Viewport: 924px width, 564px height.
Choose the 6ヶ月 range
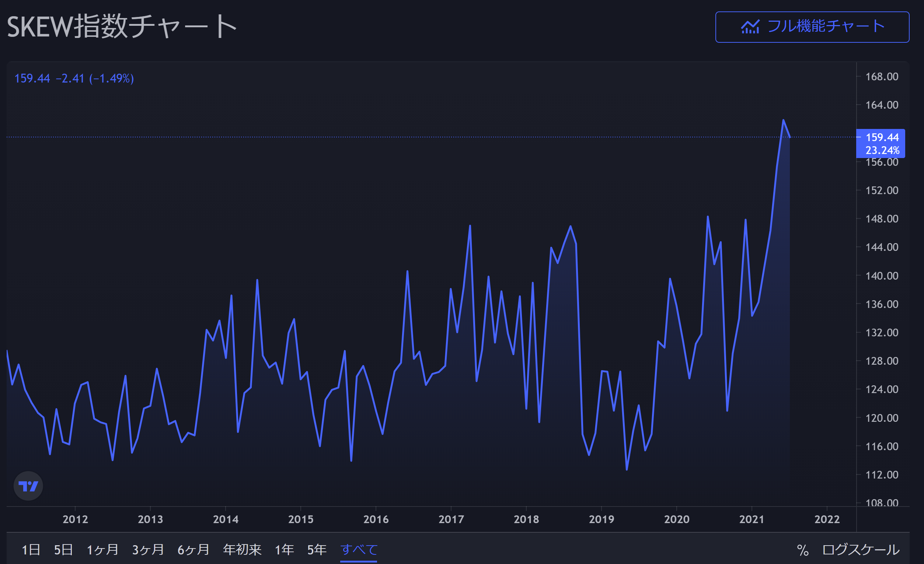pyautogui.click(x=193, y=550)
